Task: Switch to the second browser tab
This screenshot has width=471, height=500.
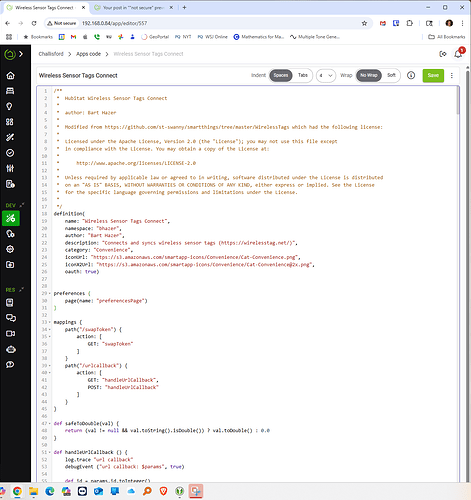Action: (x=133, y=8)
